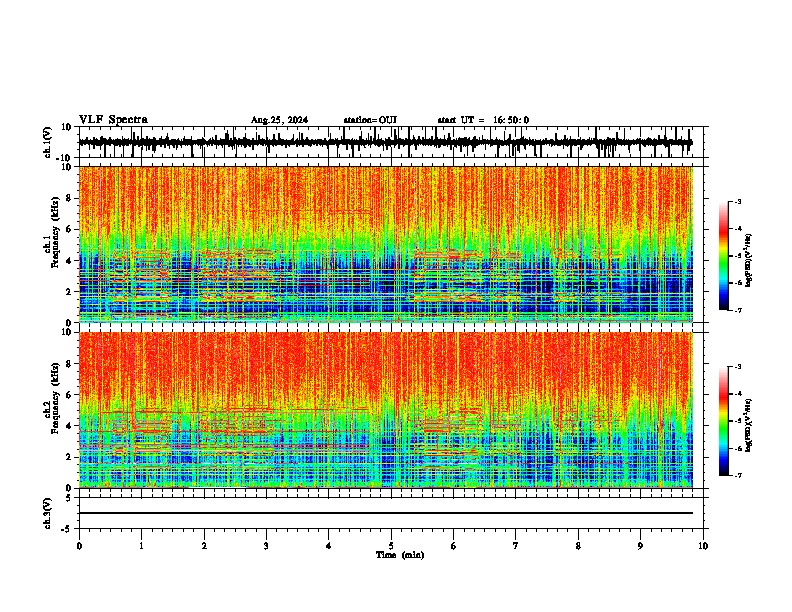
Task: Click the "9" tick on the time axis
Action: 640,546
